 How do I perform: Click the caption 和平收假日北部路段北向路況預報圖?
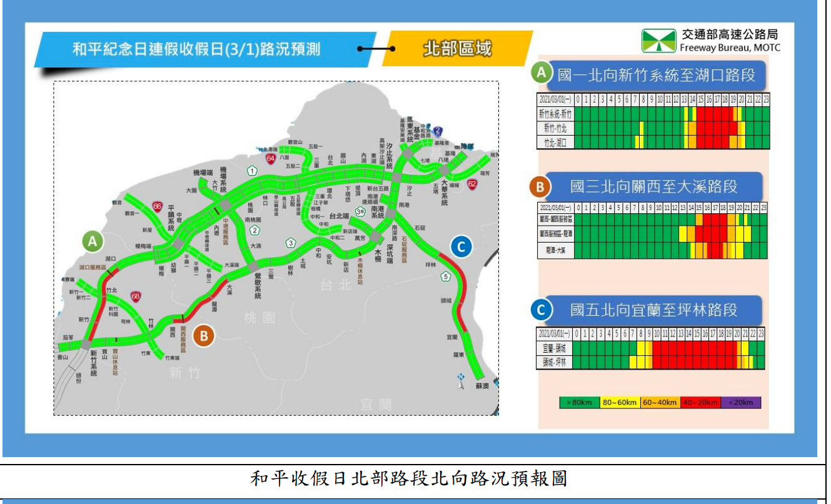click(x=408, y=480)
